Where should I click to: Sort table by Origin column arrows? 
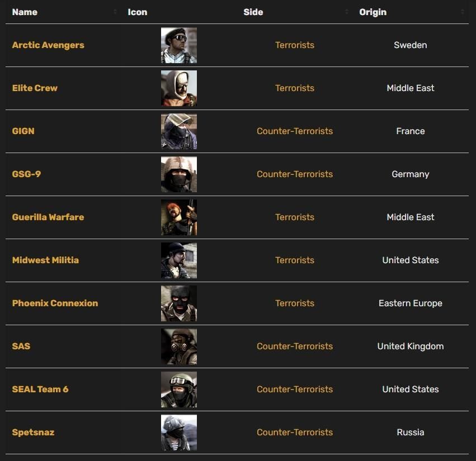tap(463, 12)
